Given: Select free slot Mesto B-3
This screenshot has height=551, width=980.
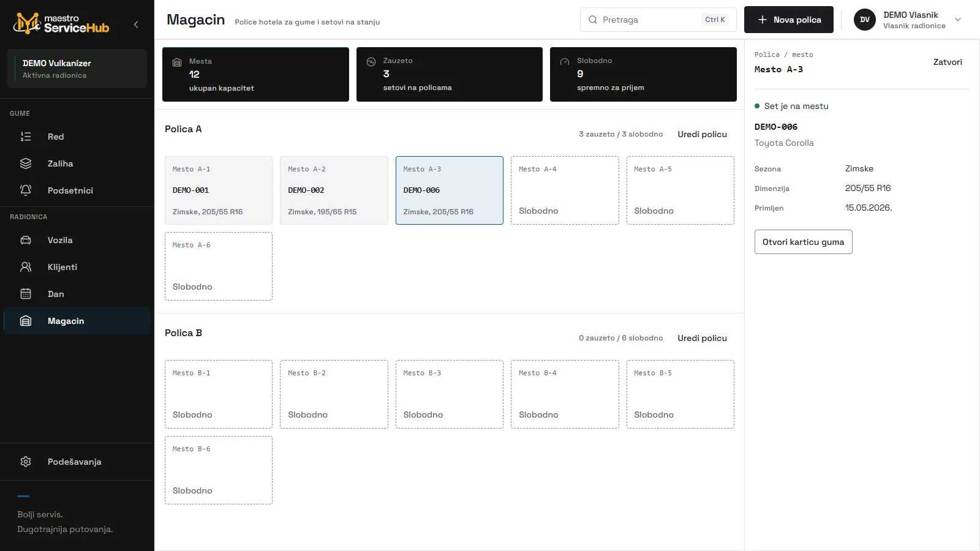Looking at the screenshot, I should [450, 394].
